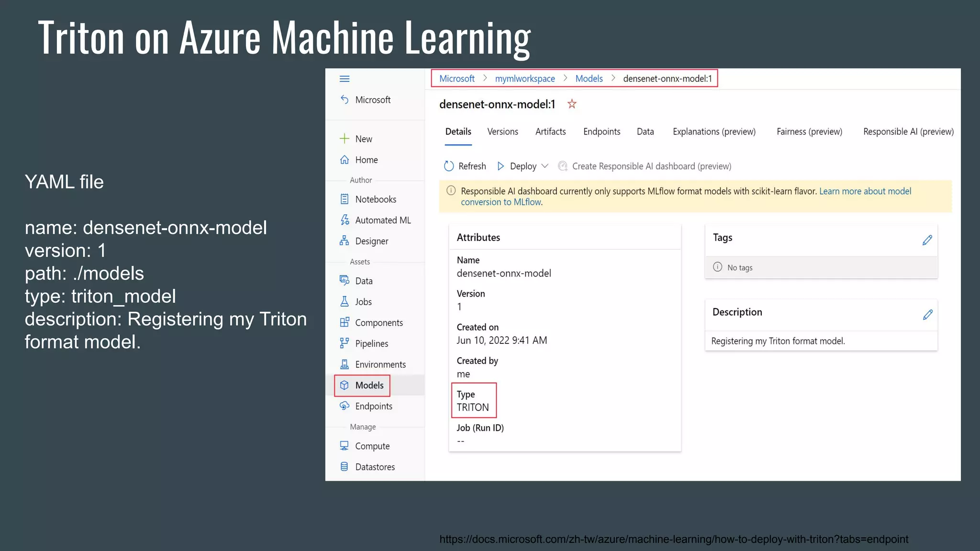Select Automated ML label in sidebar
The width and height of the screenshot is (980, 551).
click(383, 220)
